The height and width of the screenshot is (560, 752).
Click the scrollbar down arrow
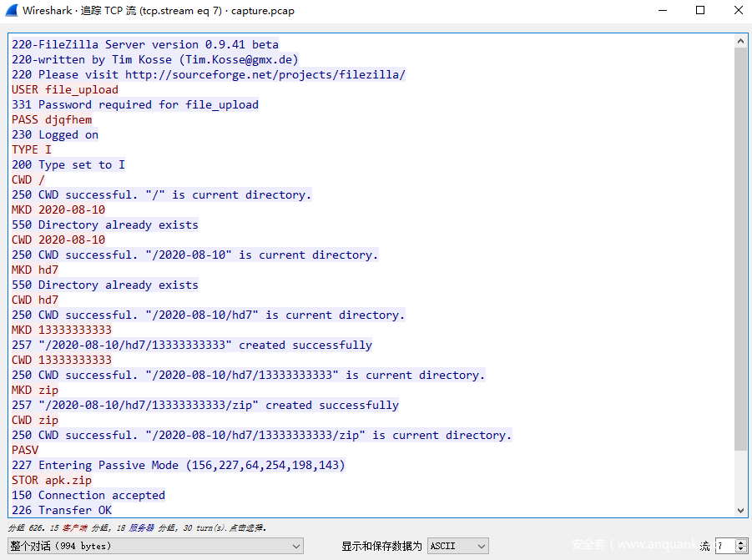click(x=741, y=511)
